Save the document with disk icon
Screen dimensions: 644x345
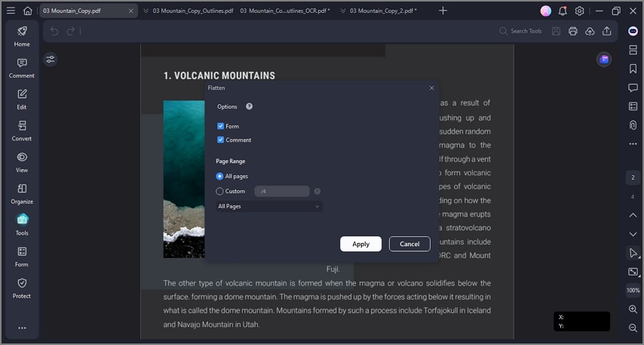point(556,31)
